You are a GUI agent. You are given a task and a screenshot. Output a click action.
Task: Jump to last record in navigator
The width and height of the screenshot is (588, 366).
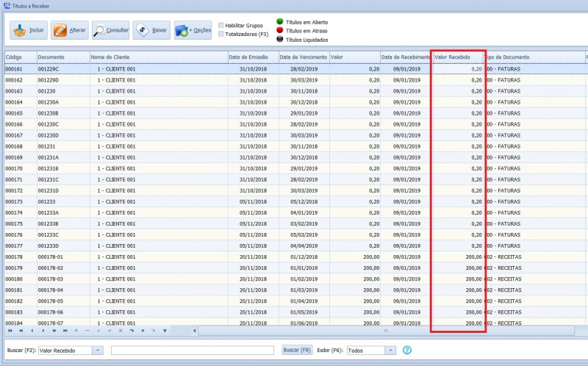[x=65, y=331]
